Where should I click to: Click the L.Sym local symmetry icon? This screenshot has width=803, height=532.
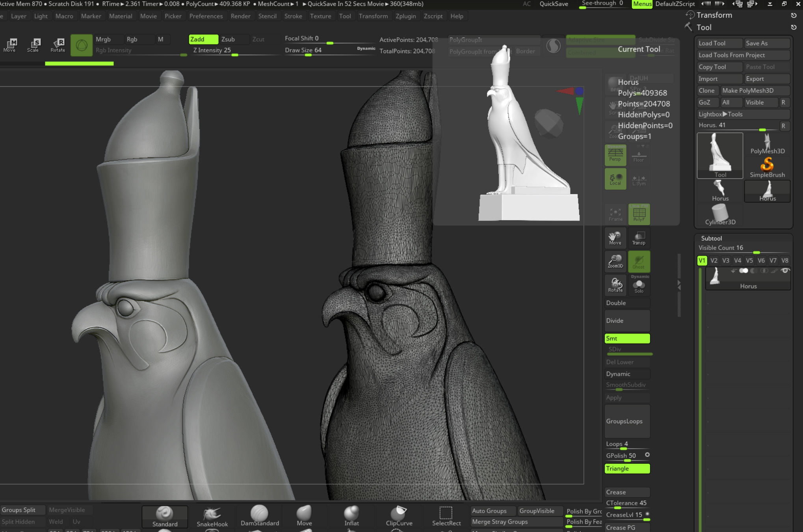pos(639,179)
